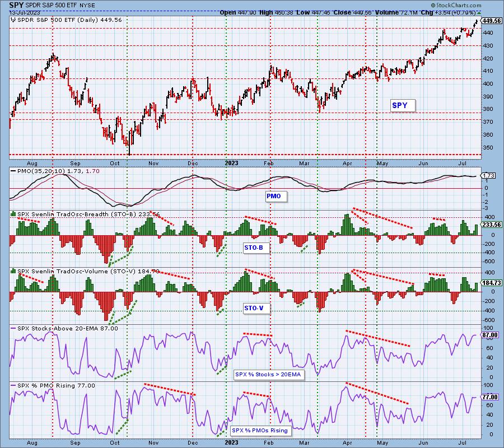This screenshot has width=504, height=448.
Task: Click the 'SPX Swenlin TradOsc-Breadth (STO-B)' panel title
Action: click(x=88, y=214)
